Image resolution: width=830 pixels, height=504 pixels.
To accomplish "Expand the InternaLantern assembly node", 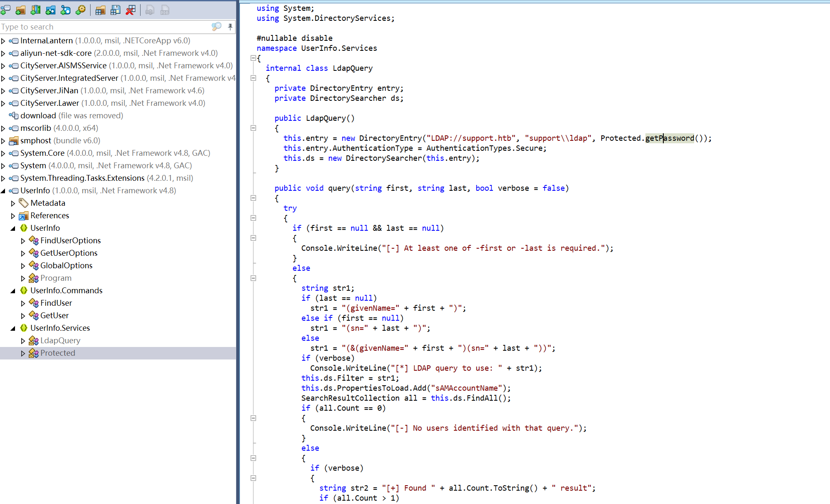I will pos(3,41).
